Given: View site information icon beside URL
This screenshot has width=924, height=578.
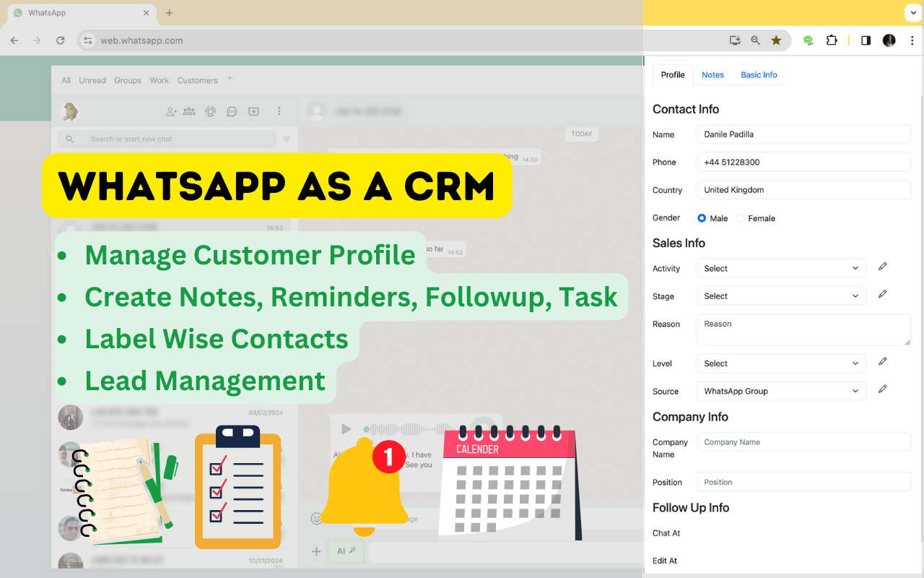Looking at the screenshot, I should [88, 40].
